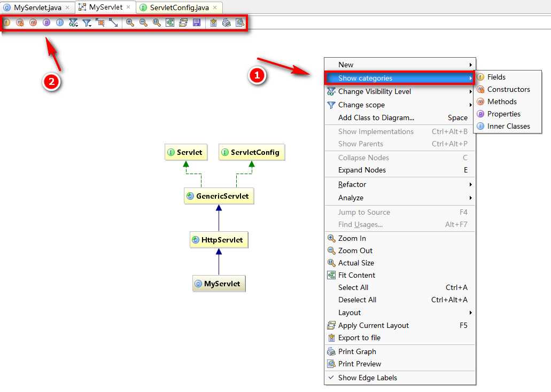Choose Actual Size from the context menu
This screenshot has width=551, height=392.
400,263
